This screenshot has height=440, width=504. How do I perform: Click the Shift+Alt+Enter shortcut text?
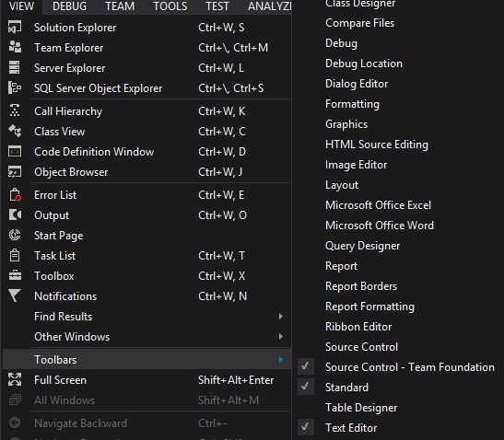click(x=236, y=380)
